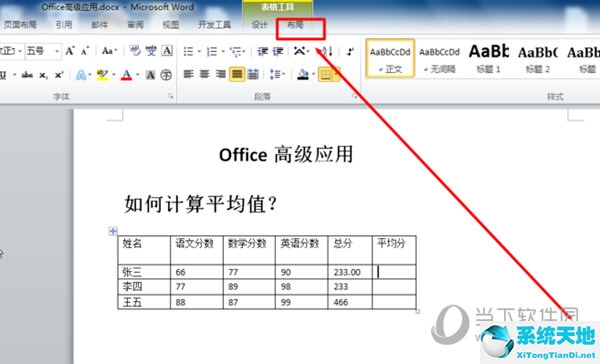Expand the Font dialog launcher
The image size is (600, 364).
point(171,96)
